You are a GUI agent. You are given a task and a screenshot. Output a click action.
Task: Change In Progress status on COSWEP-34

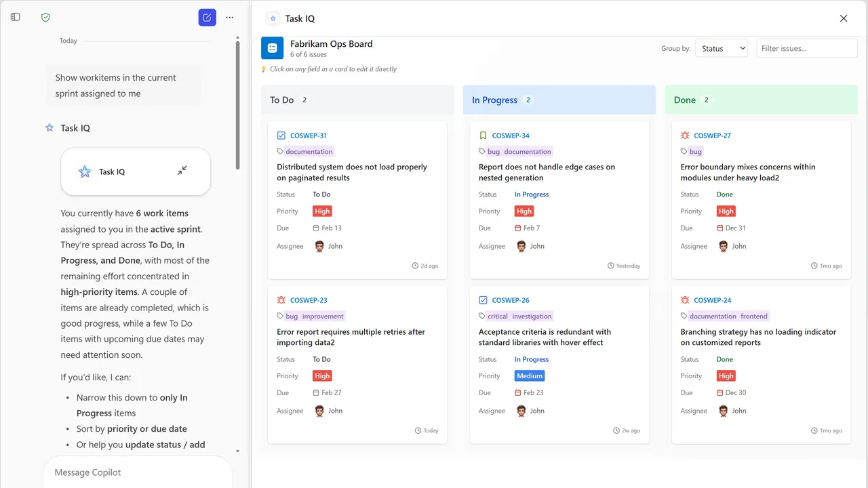click(532, 195)
